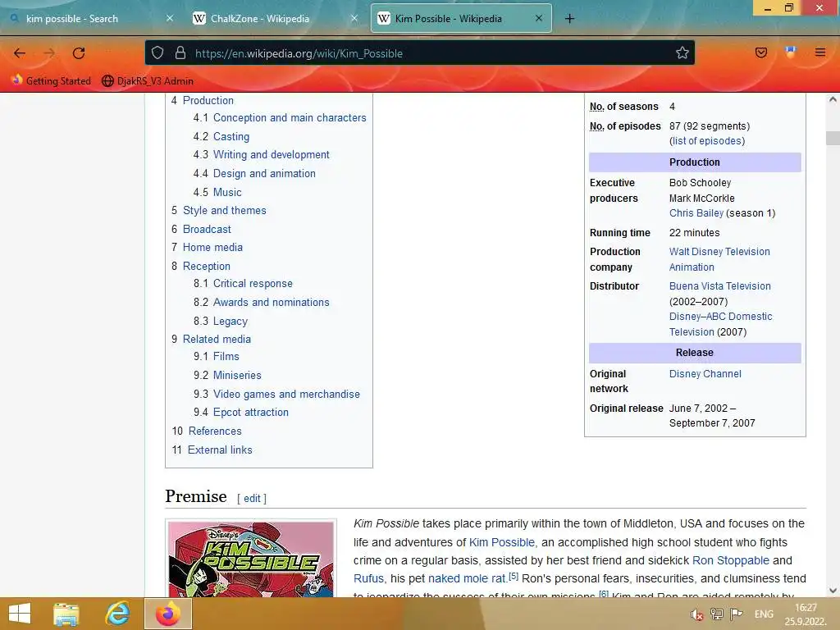Jump to Writing and development section
Screen dimensions: 840x630
click(x=271, y=155)
